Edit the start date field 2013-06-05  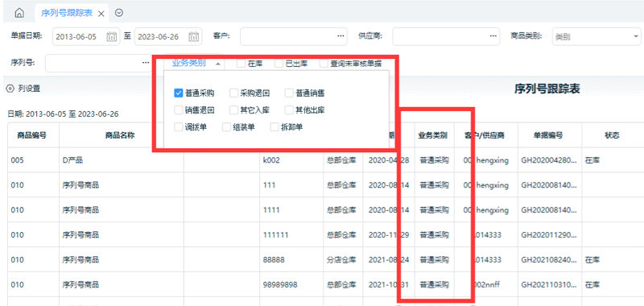tap(86, 36)
